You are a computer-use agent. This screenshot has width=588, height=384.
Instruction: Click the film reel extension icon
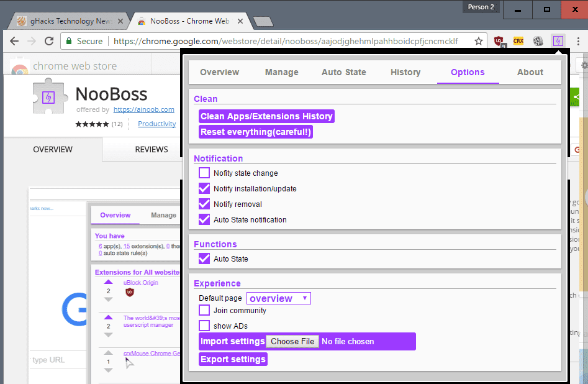(x=538, y=41)
